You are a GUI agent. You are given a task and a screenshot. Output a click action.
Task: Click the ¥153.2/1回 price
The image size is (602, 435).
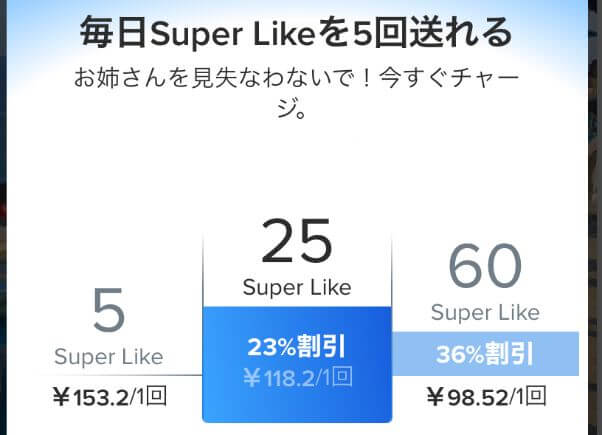tap(108, 397)
